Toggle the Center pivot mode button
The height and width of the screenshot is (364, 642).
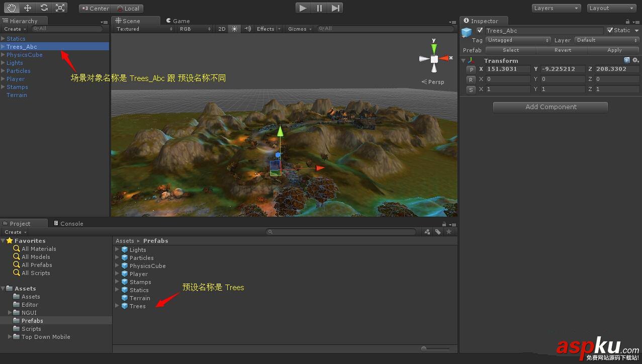point(95,9)
